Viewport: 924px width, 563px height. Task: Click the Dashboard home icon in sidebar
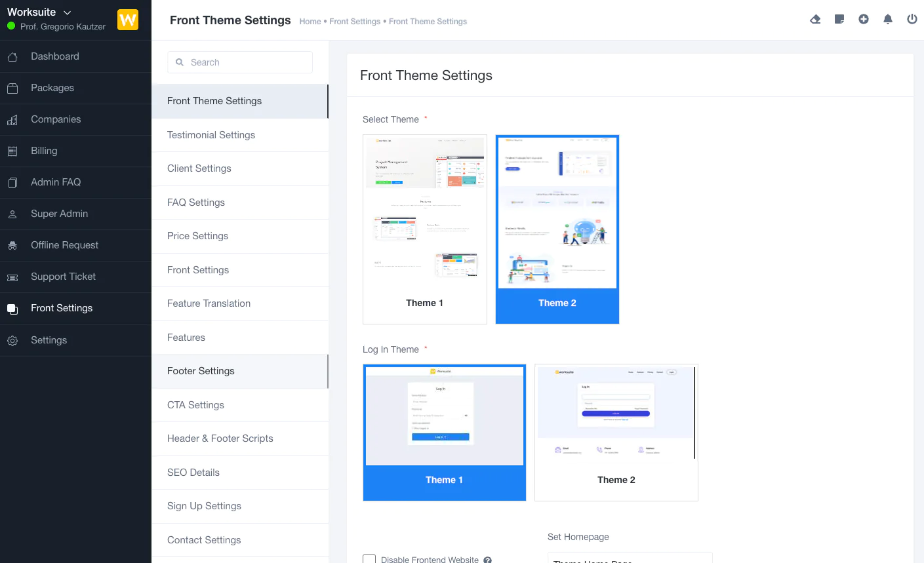click(x=12, y=57)
